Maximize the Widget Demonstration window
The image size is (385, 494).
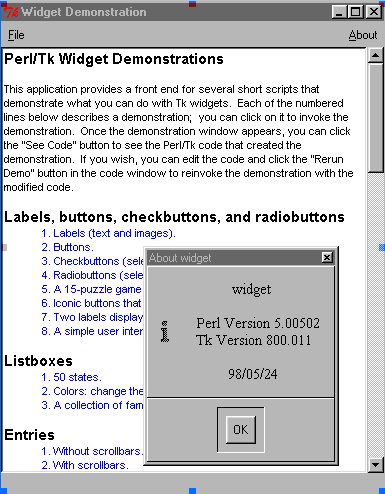[355, 12]
